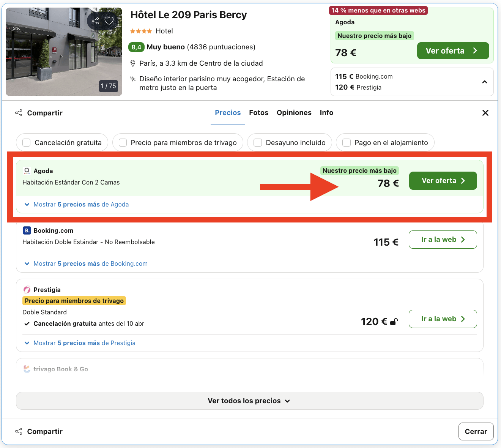Click the Prestigia logo icon
Screen dimensions: 501x448
(27, 290)
